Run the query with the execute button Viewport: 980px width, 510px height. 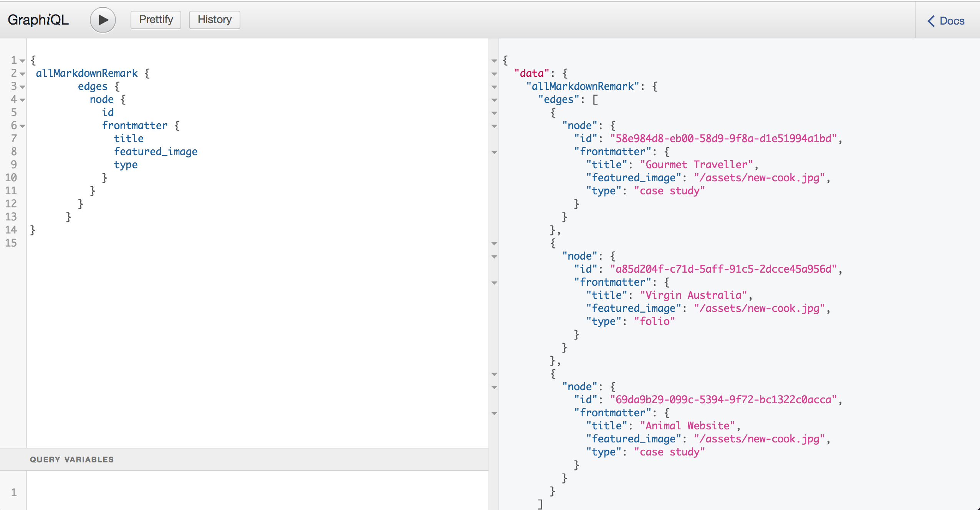click(102, 19)
